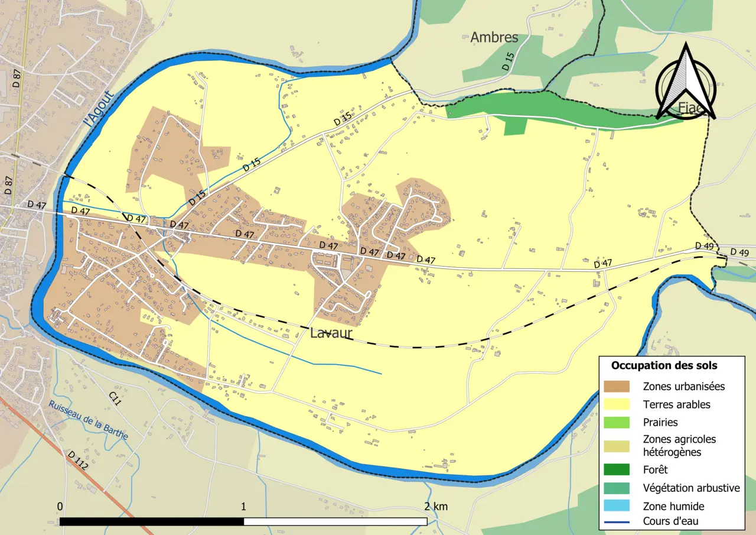The height and width of the screenshot is (535, 756).
Task: Click the 'Zones agricoles hétérogènes' legend label
Action: pyautogui.click(x=679, y=446)
